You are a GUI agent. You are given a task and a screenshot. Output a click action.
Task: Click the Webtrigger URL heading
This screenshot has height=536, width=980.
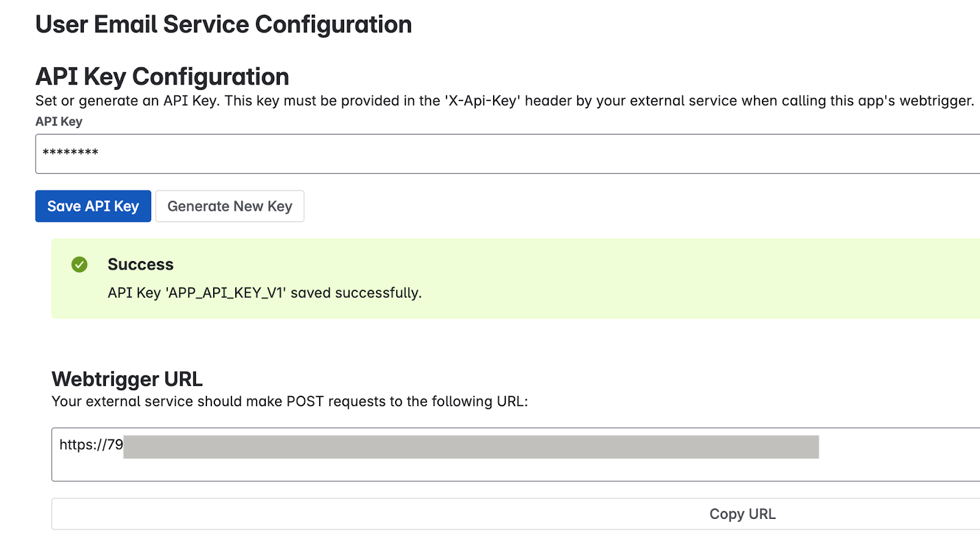[127, 379]
